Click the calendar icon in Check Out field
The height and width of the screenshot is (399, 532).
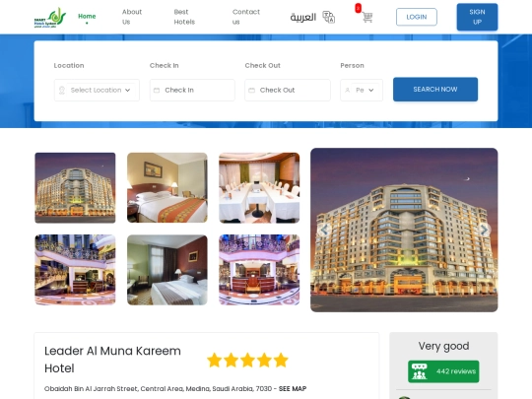[x=251, y=91]
